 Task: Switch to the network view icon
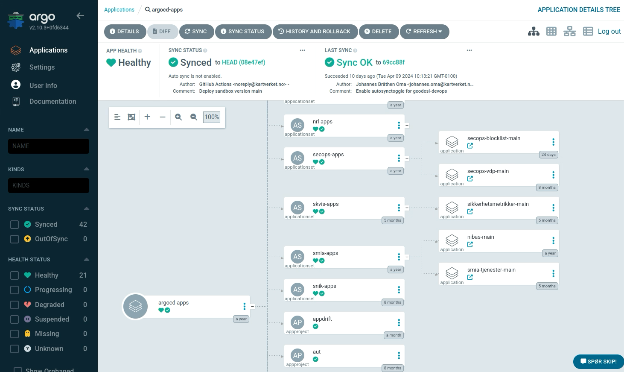tap(569, 31)
